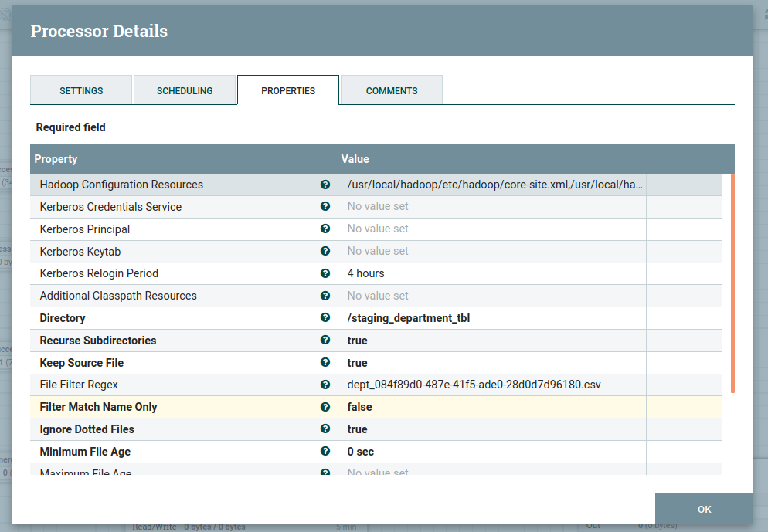Open help for Kerberos Relogin Period property
Screen dimensions: 768x532
[325, 273]
